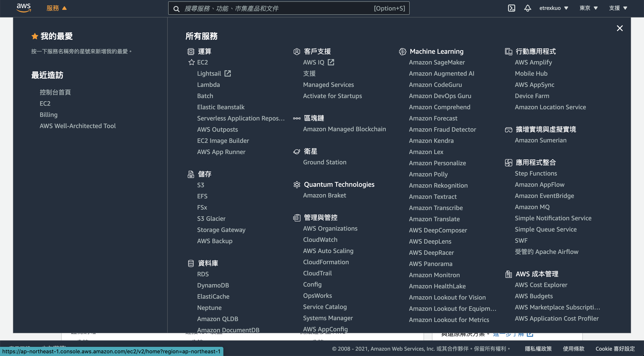
Task: Click the external link icon beside Lightsail
Action: (227, 73)
